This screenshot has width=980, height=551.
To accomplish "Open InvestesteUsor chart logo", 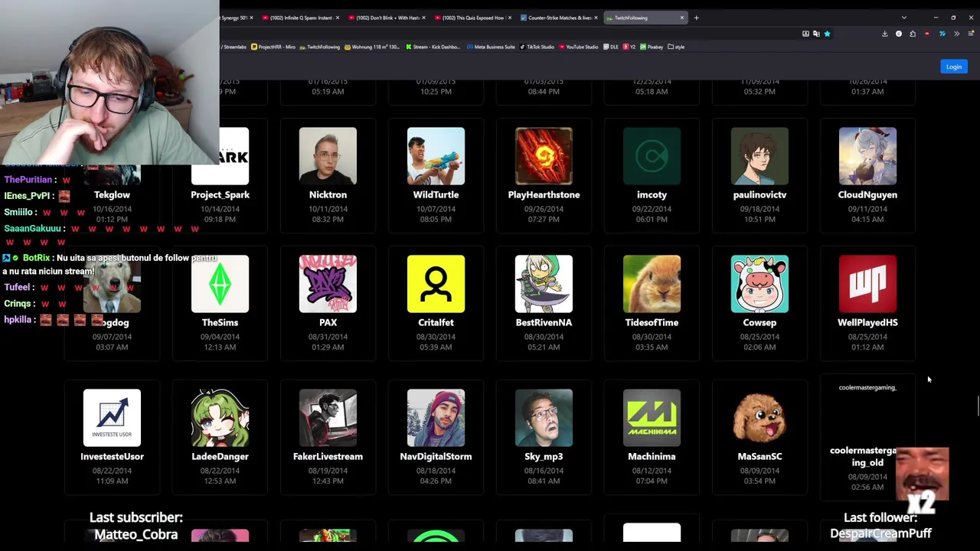I will (112, 418).
